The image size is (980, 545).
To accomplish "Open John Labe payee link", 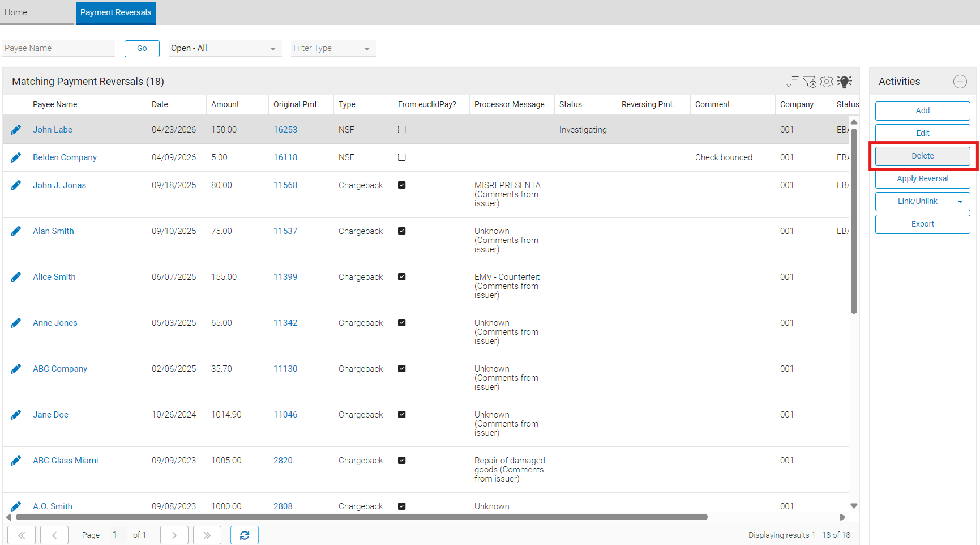I will [x=53, y=130].
